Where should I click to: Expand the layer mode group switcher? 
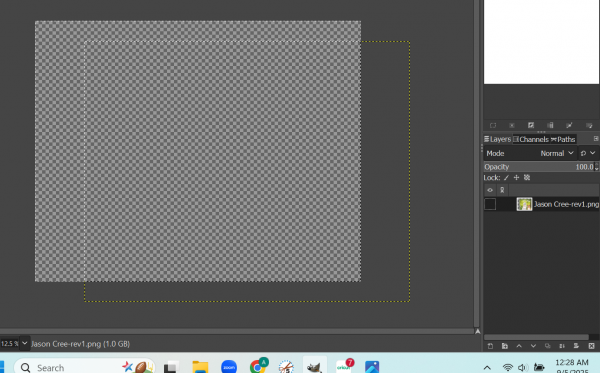tap(588, 153)
